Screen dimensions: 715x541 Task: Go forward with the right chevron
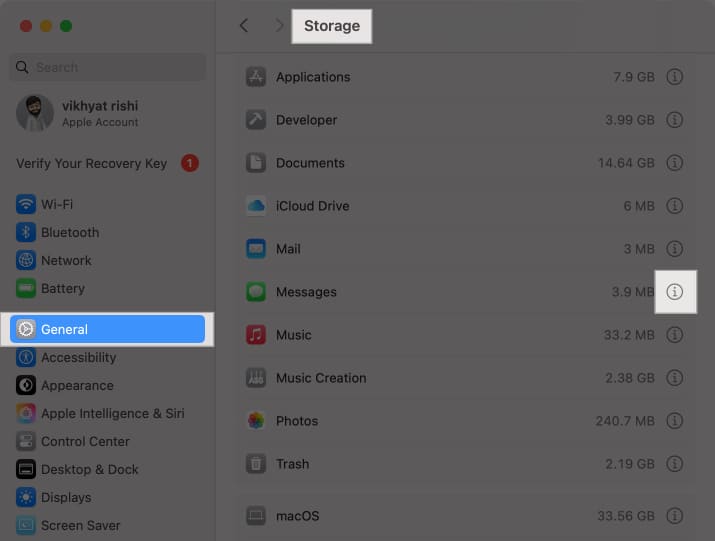pyautogui.click(x=279, y=26)
